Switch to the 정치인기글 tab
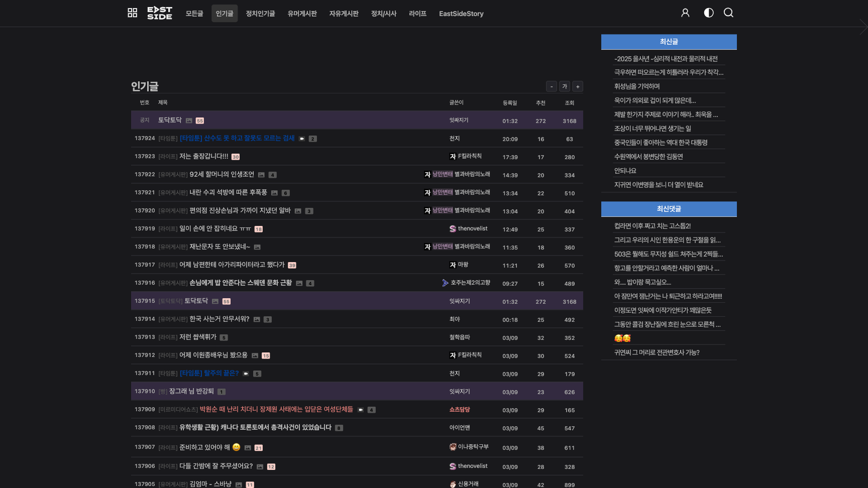Screen dimensions: 868x488 (x=260, y=14)
